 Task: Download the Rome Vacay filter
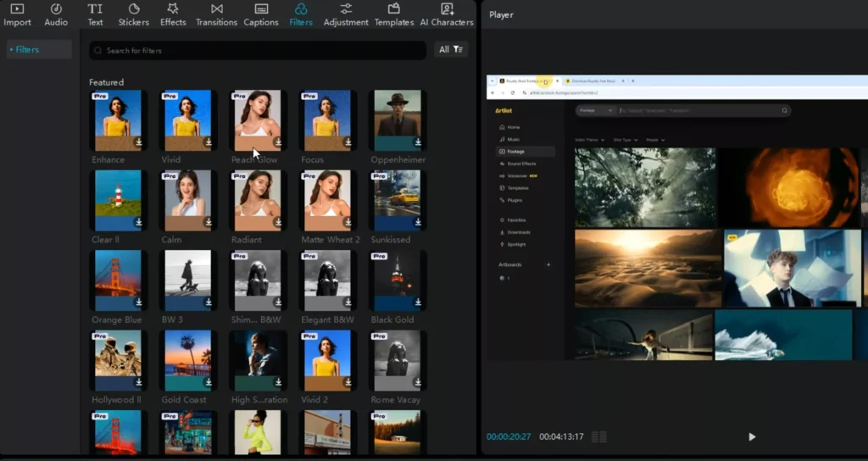coord(417,382)
